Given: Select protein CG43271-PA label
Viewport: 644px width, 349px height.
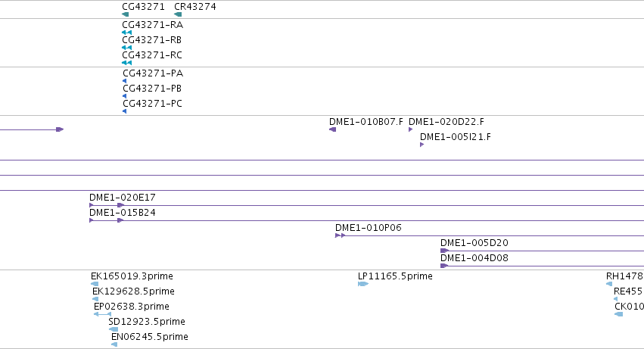Looking at the screenshot, I should pos(153,73).
